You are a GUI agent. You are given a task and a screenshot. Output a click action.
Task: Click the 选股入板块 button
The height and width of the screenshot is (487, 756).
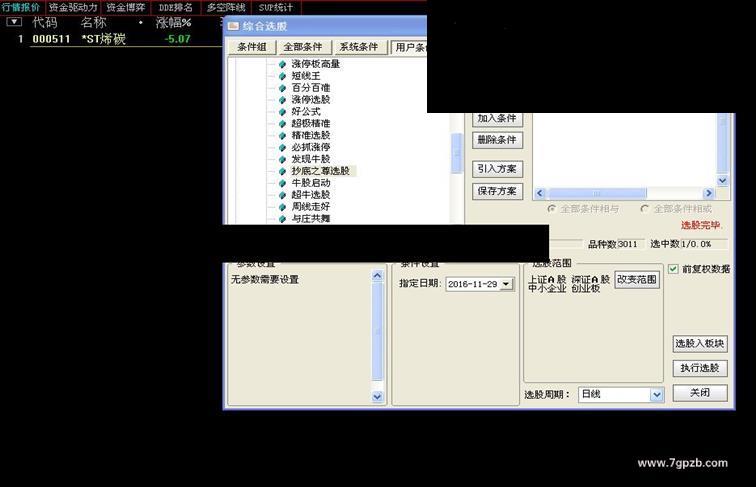click(700, 344)
